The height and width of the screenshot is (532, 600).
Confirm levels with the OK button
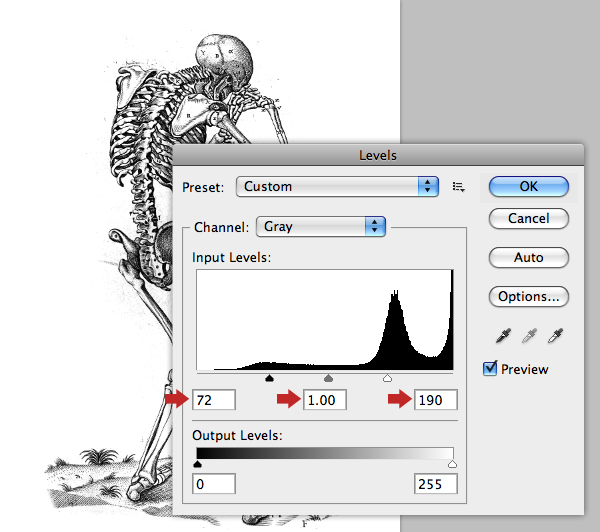[x=528, y=186]
